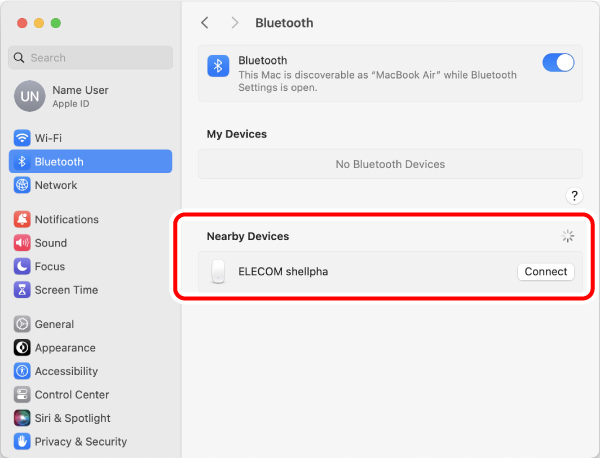Image resolution: width=600 pixels, height=458 pixels.
Task: Click the Privacy & Security hand icon
Action: click(22, 442)
